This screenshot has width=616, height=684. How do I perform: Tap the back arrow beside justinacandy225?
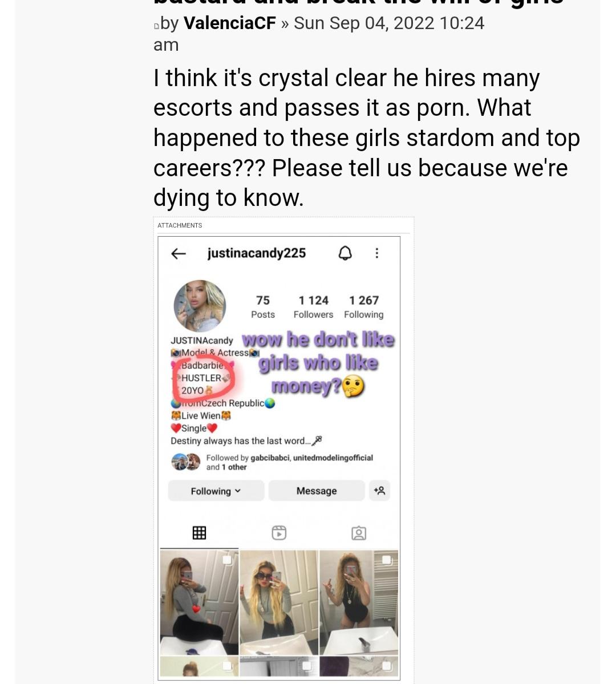click(179, 254)
